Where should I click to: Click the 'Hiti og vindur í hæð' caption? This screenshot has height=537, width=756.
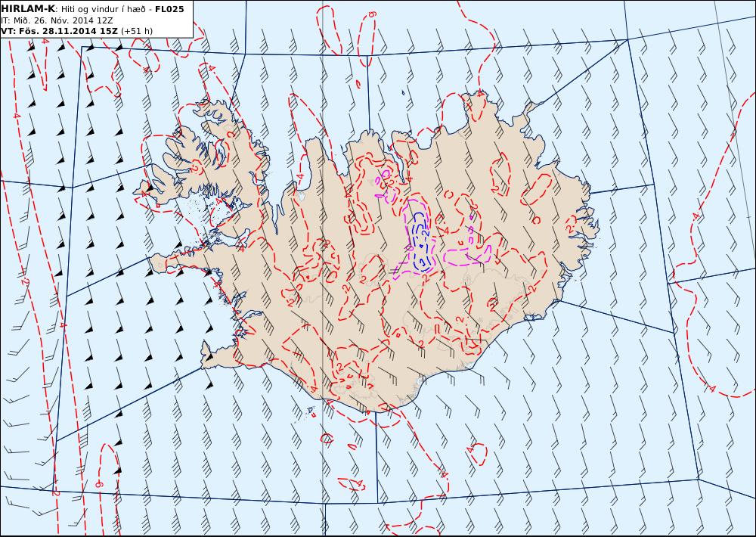(103, 10)
